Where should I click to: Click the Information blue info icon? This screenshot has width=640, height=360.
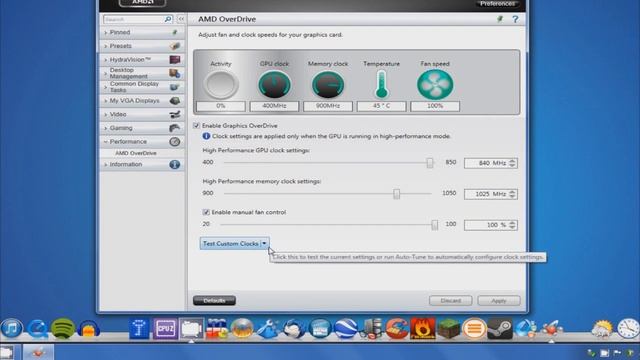point(174,164)
